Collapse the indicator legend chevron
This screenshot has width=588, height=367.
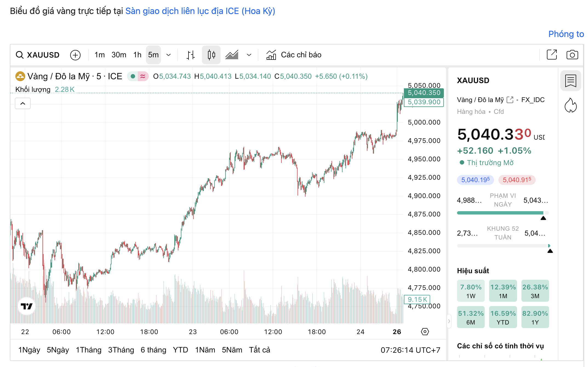coord(23,103)
